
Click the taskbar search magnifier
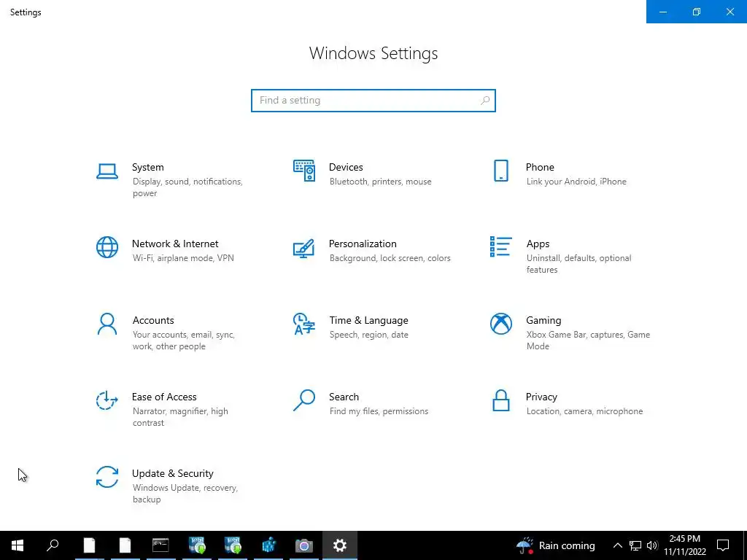coord(53,545)
